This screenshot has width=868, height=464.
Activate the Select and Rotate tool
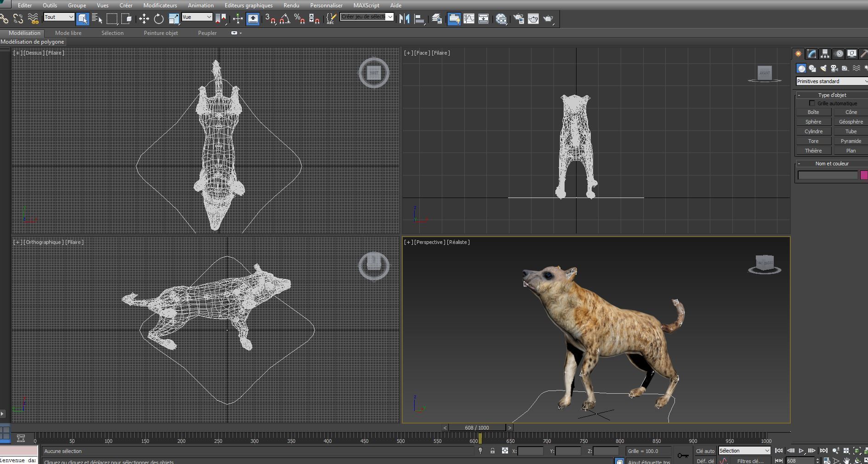pyautogui.click(x=159, y=18)
